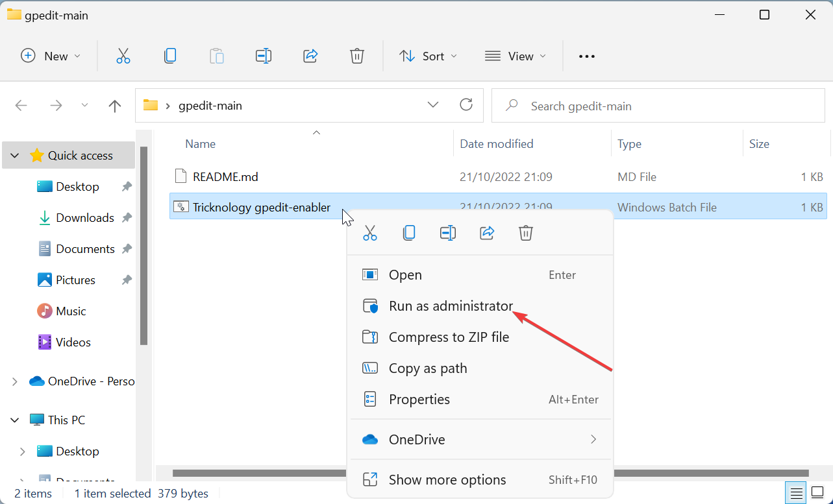Expand the Desktop node under This PC
The width and height of the screenshot is (833, 504).
click(23, 451)
